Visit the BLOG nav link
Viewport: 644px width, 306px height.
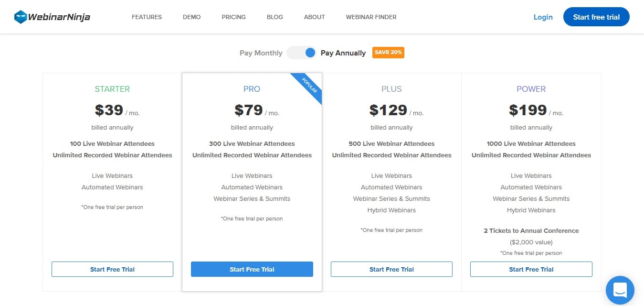275,17
